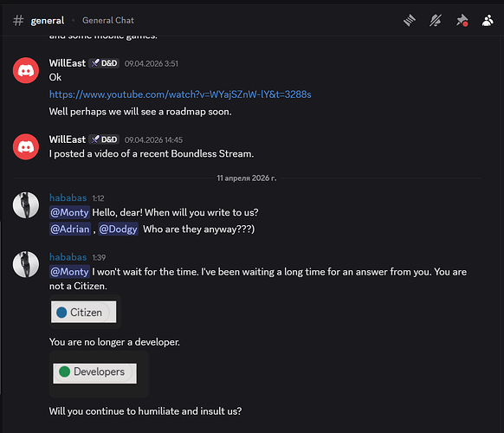
Task: Open hababas avatar on 1:12 message
Action: coord(26,205)
